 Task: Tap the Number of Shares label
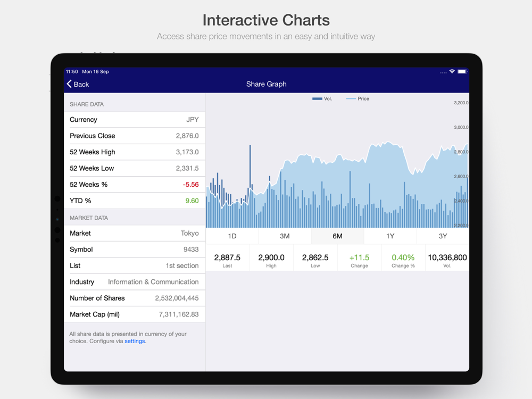point(97,298)
